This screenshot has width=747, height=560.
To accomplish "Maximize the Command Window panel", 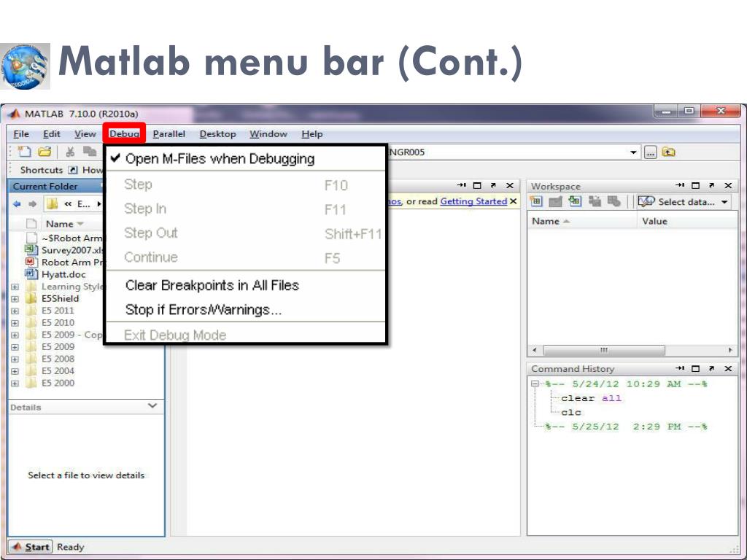I will (477, 186).
